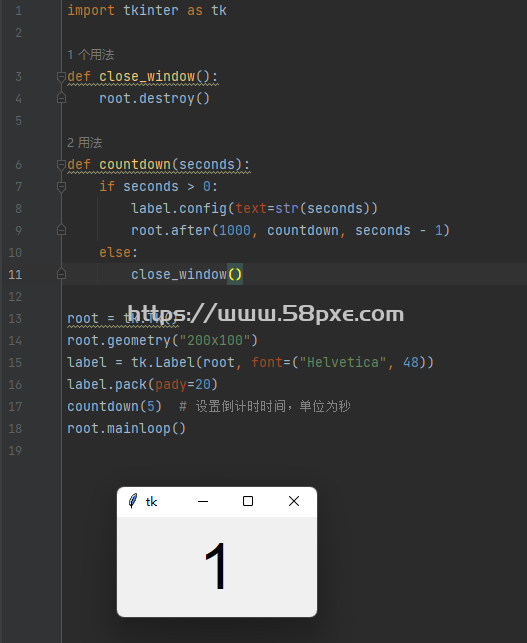The height and width of the screenshot is (643, 527).
Task: Place cursor on close_window() call
Action: (x=187, y=274)
